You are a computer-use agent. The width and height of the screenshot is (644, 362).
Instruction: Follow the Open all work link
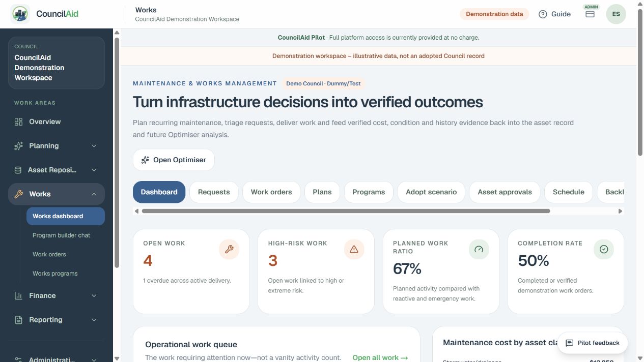[380, 357]
